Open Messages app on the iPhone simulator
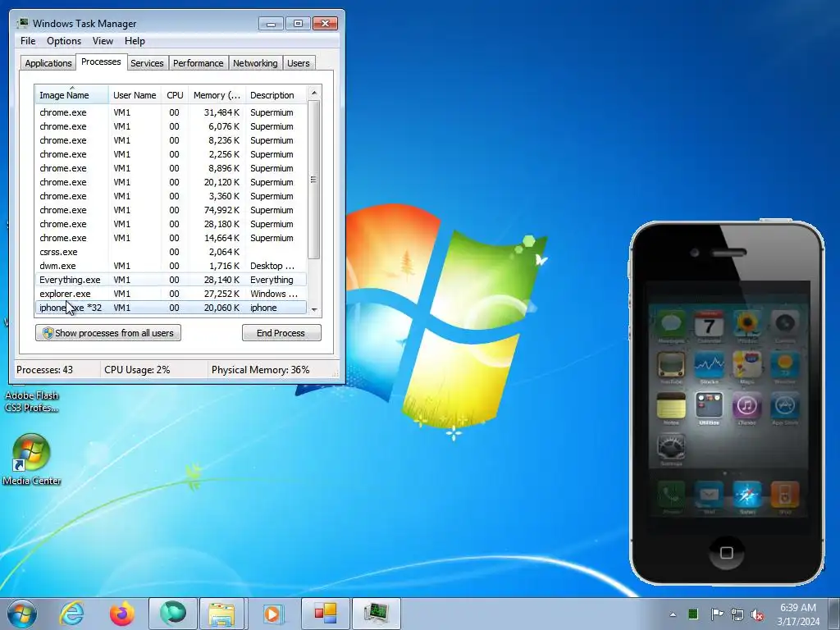Viewport: 840px width, 630px height. 671,323
